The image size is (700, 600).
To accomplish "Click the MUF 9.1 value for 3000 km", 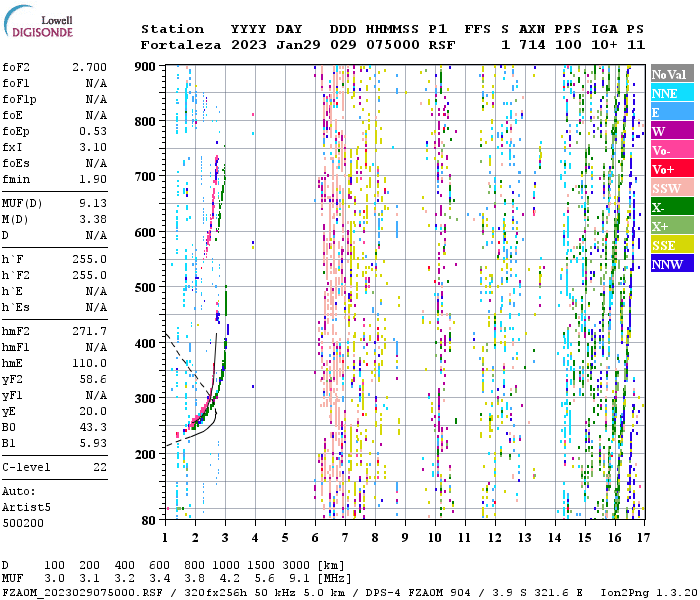I will [299, 579].
